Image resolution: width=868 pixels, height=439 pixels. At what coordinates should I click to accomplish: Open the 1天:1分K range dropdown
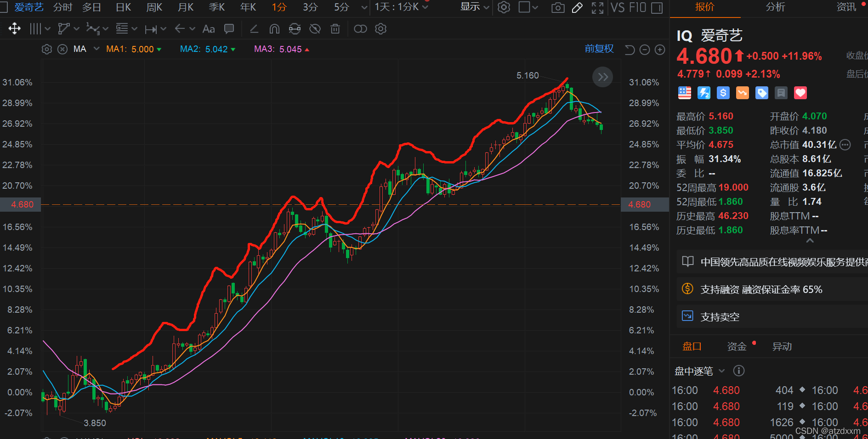coord(401,7)
